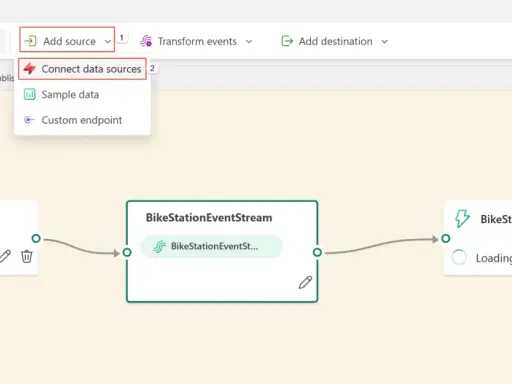Click the source node output port

point(36,239)
